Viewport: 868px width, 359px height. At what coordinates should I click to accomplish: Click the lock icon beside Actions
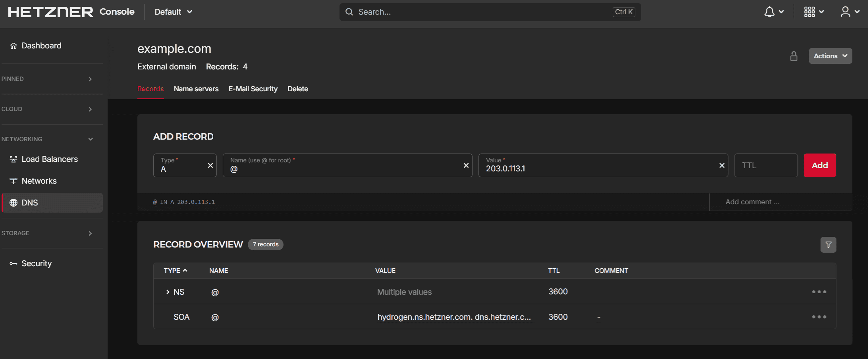pyautogui.click(x=793, y=56)
